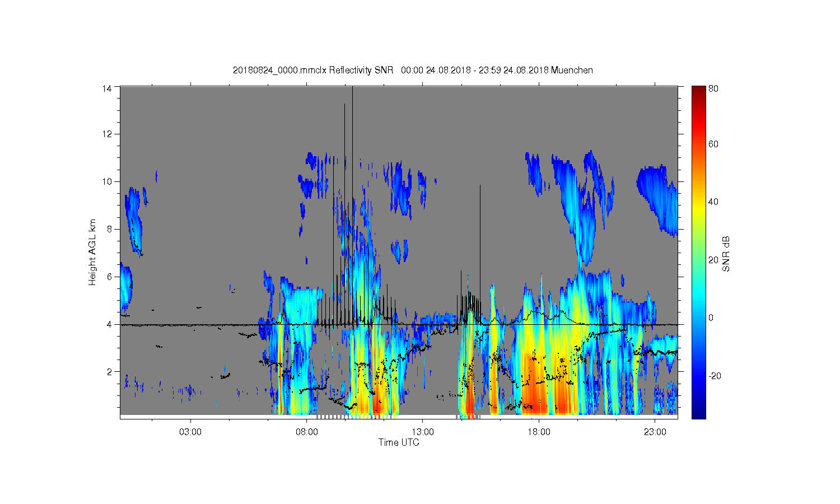Click the 20 value on the colorbar
840x504 pixels.
pyautogui.click(x=713, y=260)
